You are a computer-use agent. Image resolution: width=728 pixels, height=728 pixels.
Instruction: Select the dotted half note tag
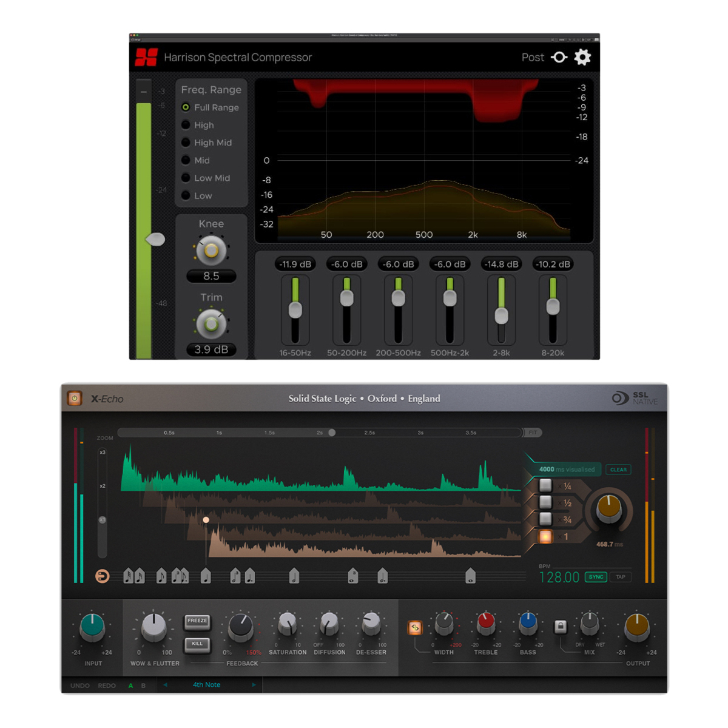click(382, 576)
